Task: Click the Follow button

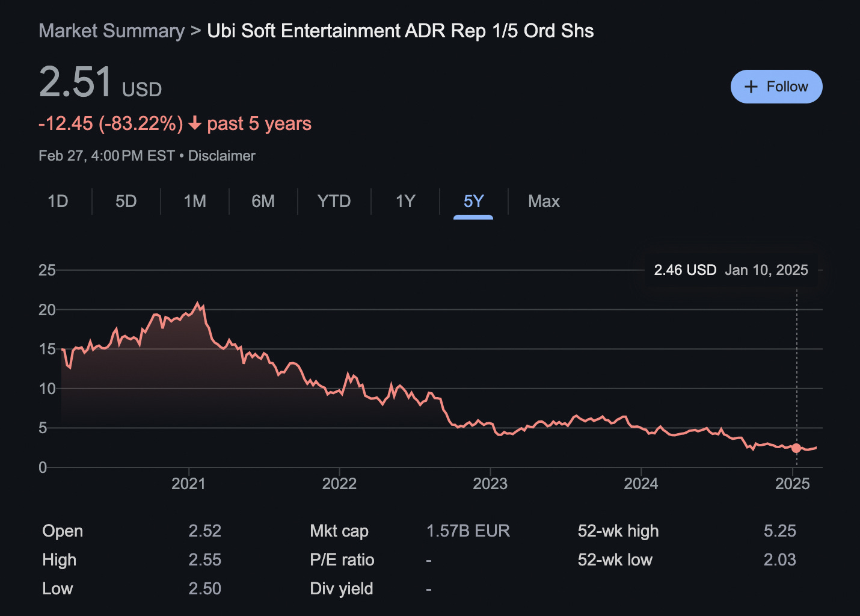Action: tap(776, 86)
